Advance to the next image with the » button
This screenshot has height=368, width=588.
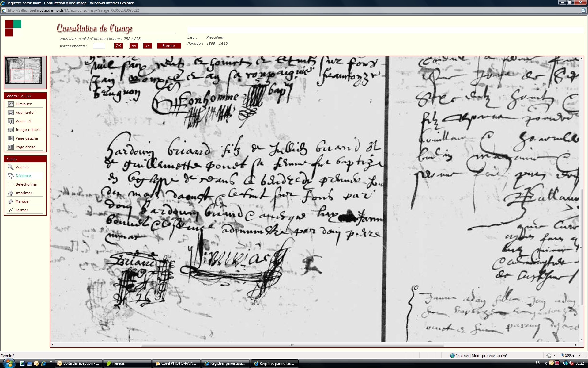coord(148,46)
